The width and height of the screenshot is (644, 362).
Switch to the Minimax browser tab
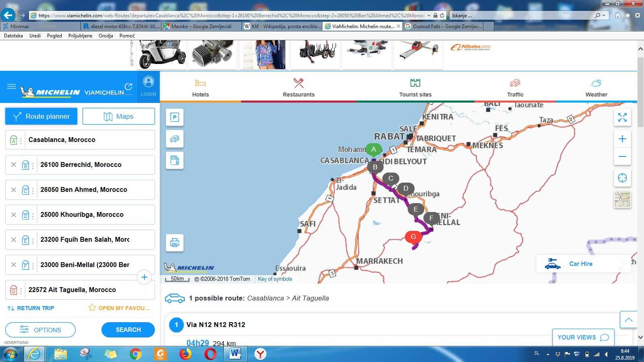point(40,26)
